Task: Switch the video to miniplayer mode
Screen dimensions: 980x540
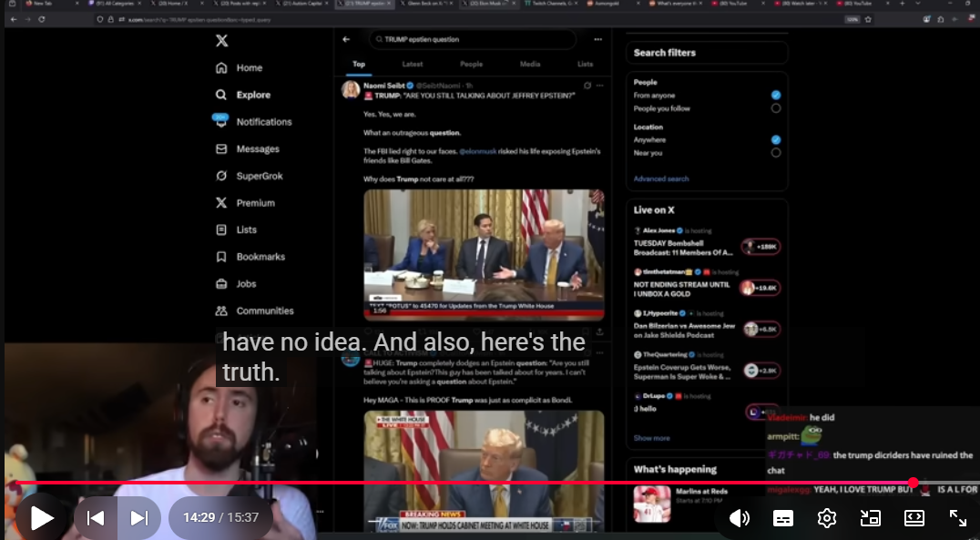Action: 871,517
